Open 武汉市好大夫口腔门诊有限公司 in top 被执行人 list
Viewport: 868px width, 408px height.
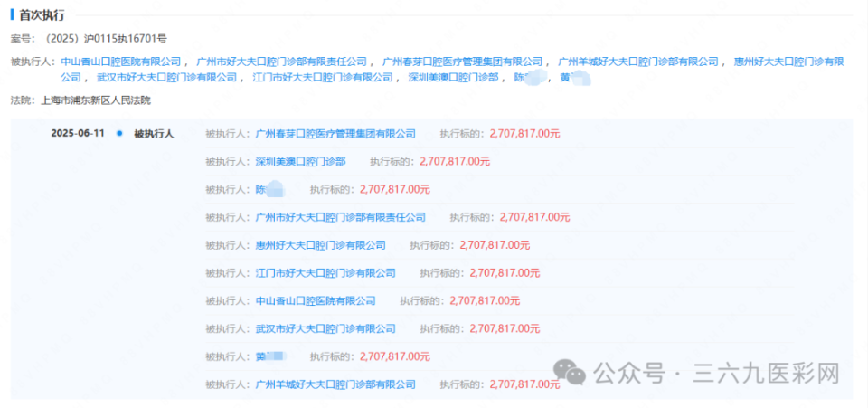tap(166, 78)
